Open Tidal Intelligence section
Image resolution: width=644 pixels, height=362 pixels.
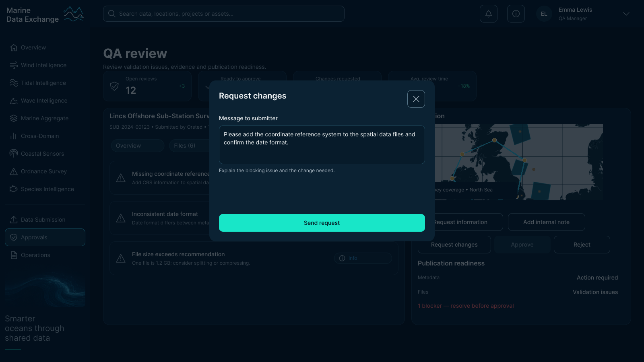tap(45, 83)
